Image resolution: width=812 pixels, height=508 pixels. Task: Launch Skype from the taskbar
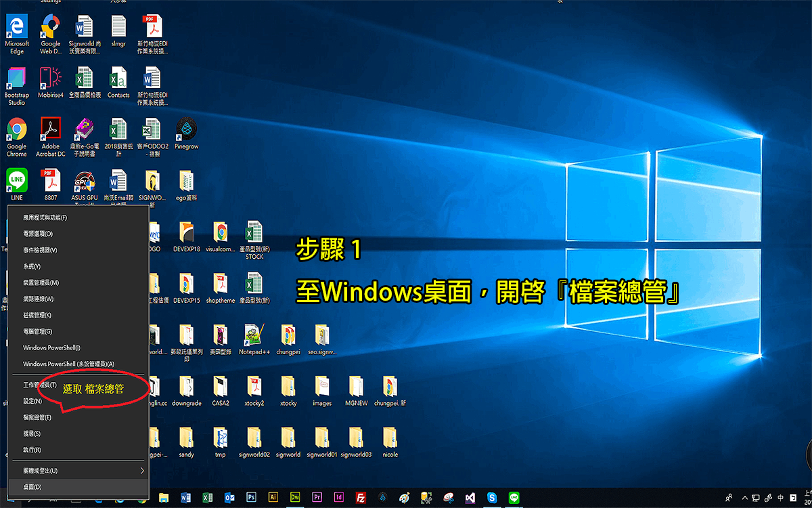[491, 496]
